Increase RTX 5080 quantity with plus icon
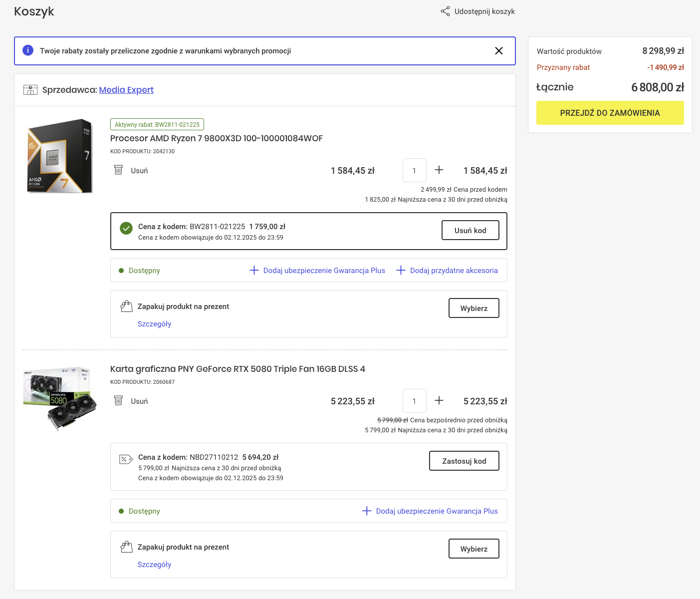The width and height of the screenshot is (700, 599). (439, 401)
